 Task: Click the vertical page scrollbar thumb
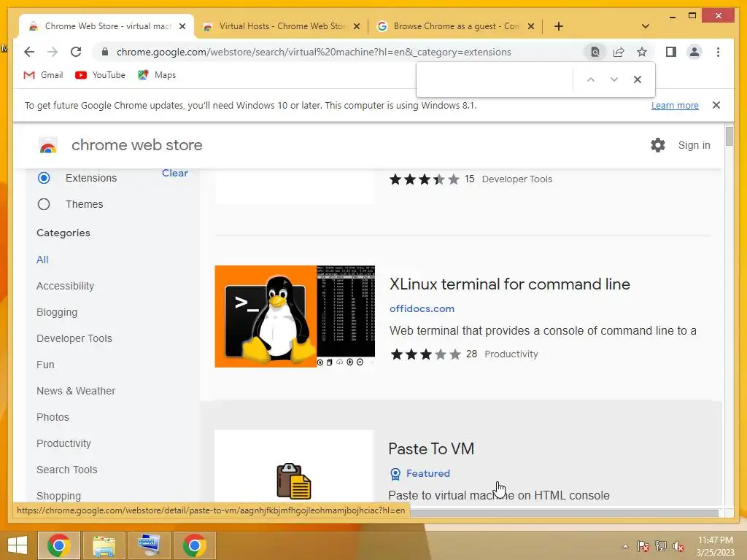[729, 136]
